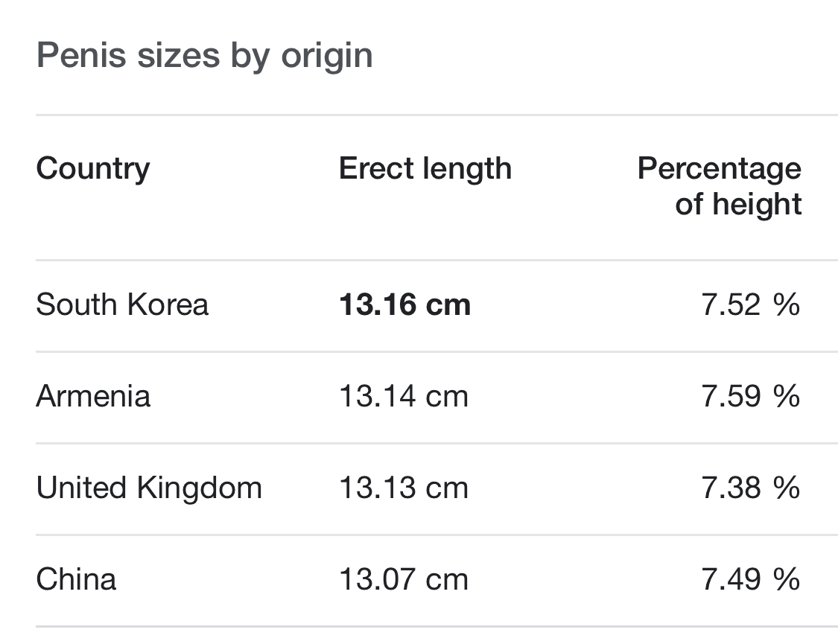Select the China country cell
Screen dimensions: 838x644
point(76,579)
